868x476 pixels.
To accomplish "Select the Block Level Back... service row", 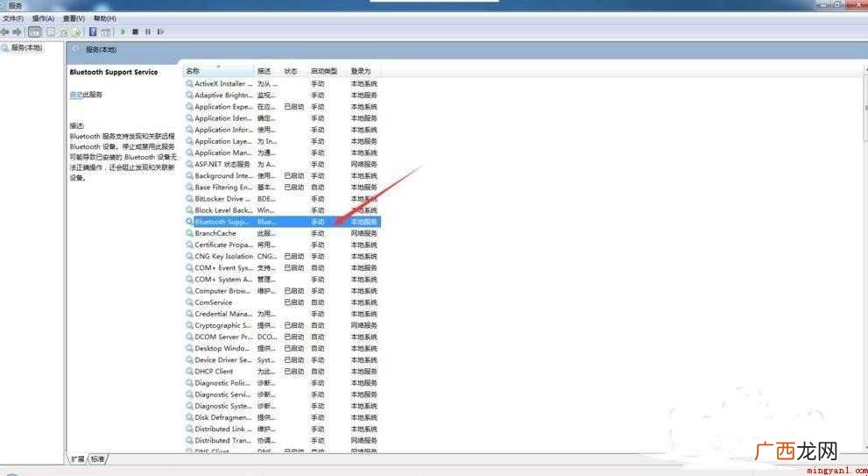I will pyautogui.click(x=282, y=210).
